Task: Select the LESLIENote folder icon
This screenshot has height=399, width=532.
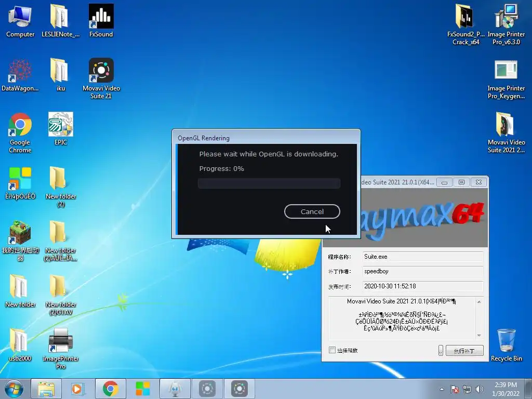Action: coord(60,21)
